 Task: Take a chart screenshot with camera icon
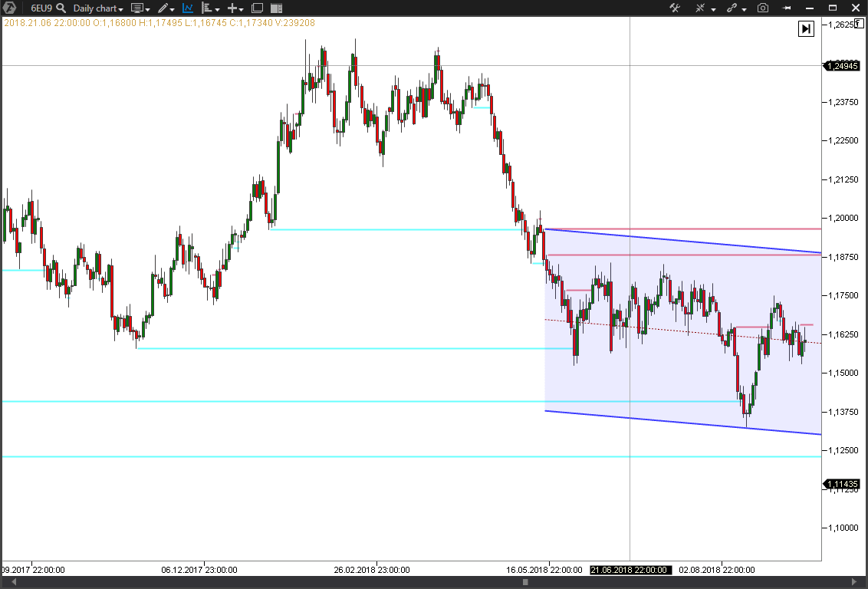click(763, 8)
